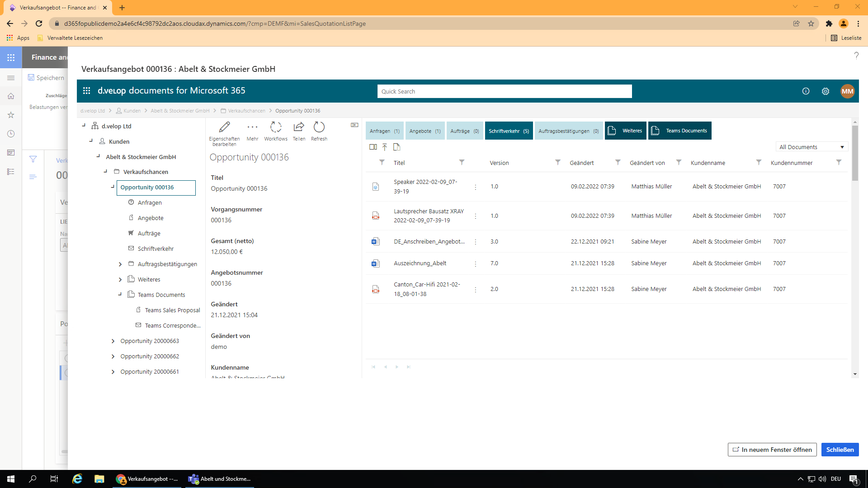This screenshot has width=868, height=488.
Task: Switch to the Teams Documents tab
Action: tap(680, 131)
